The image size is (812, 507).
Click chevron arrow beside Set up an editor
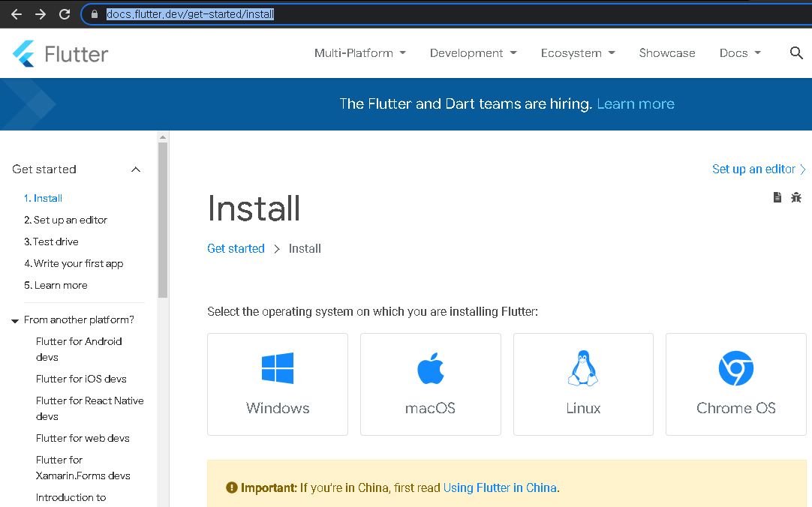click(803, 169)
